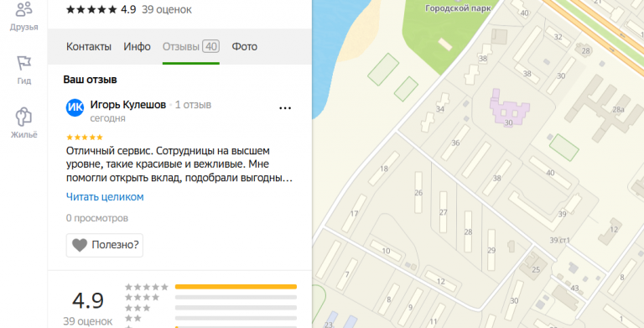The height and width of the screenshot is (328, 644).
Task: Click the ИК user avatar
Action: (x=75, y=107)
